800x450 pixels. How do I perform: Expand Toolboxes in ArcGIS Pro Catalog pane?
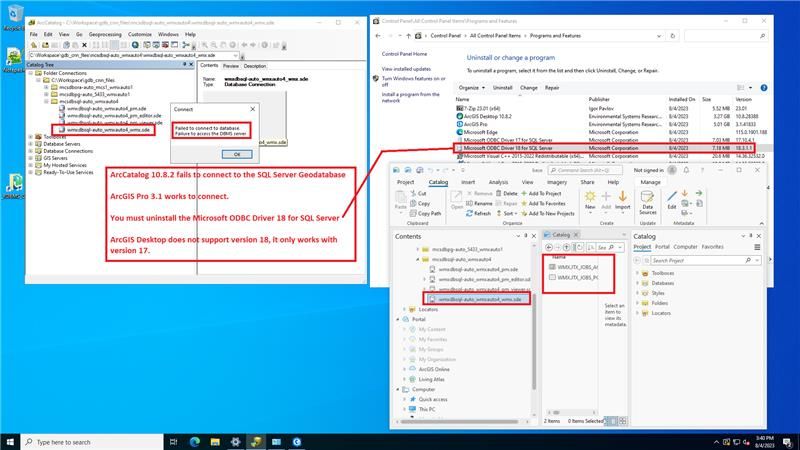637,273
